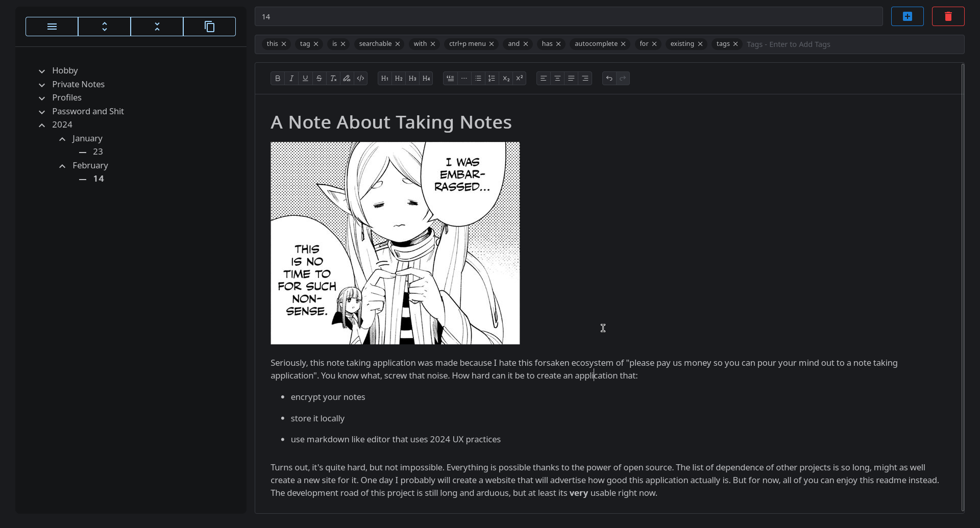Click the hamburger menu button in the sidebar
This screenshot has height=528, width=980.
click(52, 27)
